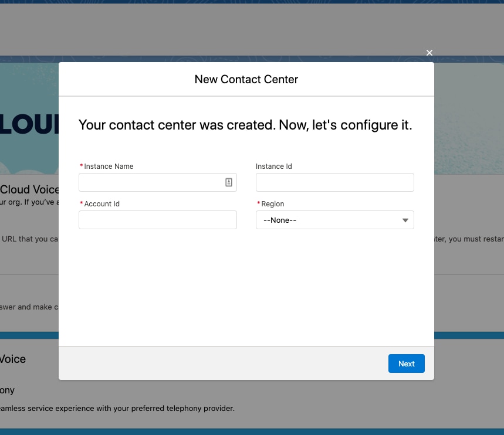Viewport: 504px width, 435px height.
Task: Click the Account Id input field
Action: (x=157, y=220)
